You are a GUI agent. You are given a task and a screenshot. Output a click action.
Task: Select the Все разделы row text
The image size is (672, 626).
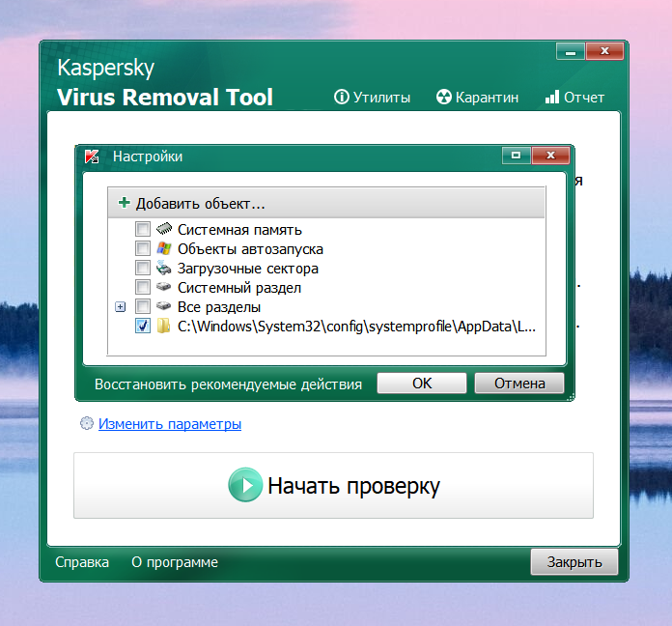(x=219, y=307)
